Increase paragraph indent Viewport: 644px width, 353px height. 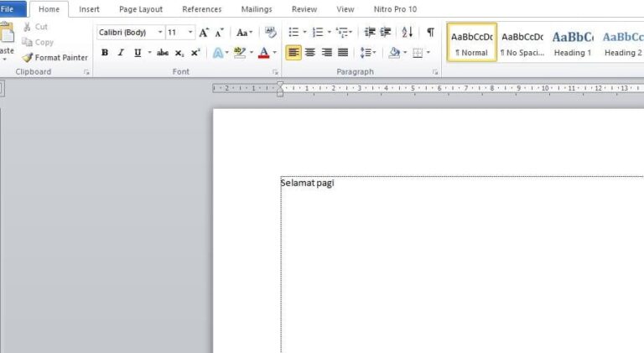click(386, 33)
